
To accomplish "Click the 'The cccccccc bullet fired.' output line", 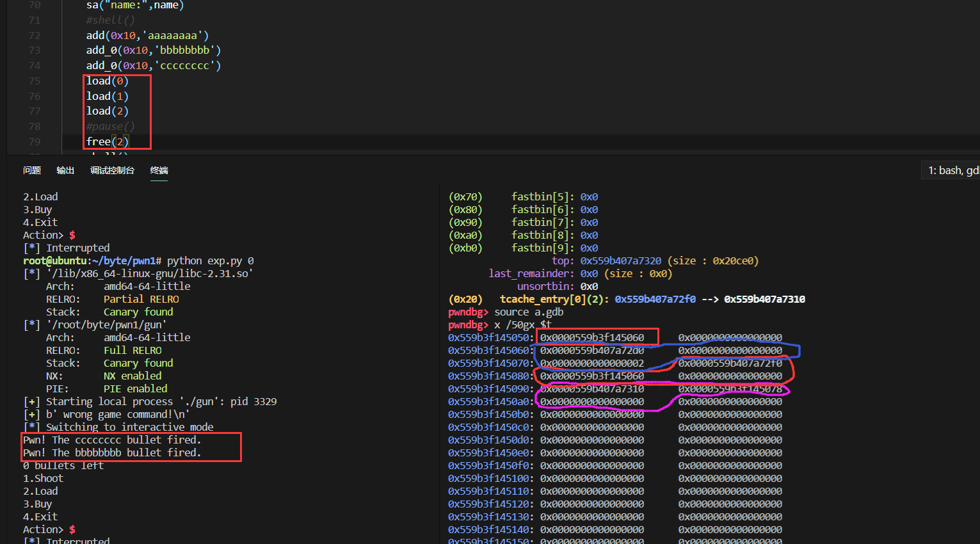I will (x=112, y=440).
